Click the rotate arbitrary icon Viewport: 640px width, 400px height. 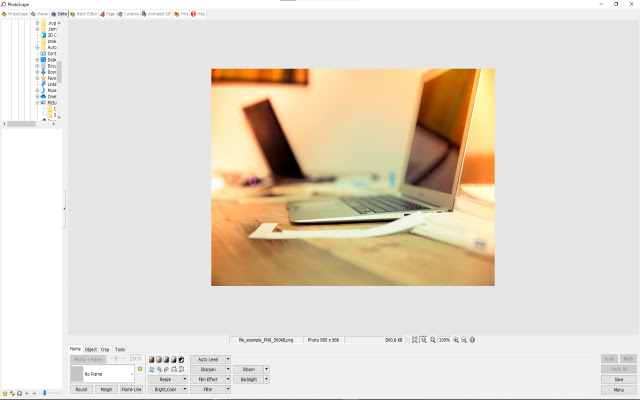click(x=151, y=369)
